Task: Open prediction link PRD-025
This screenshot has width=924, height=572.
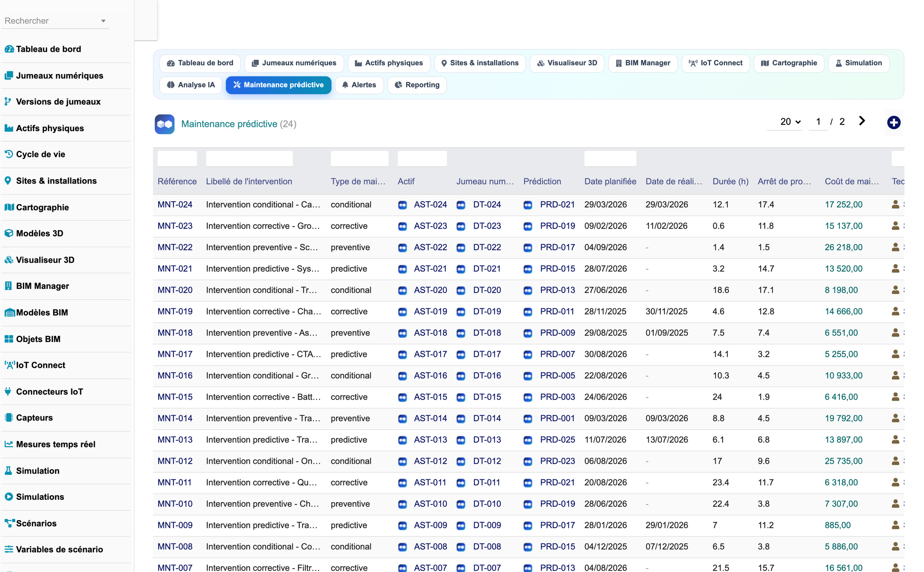Action: tap(557, 440)
